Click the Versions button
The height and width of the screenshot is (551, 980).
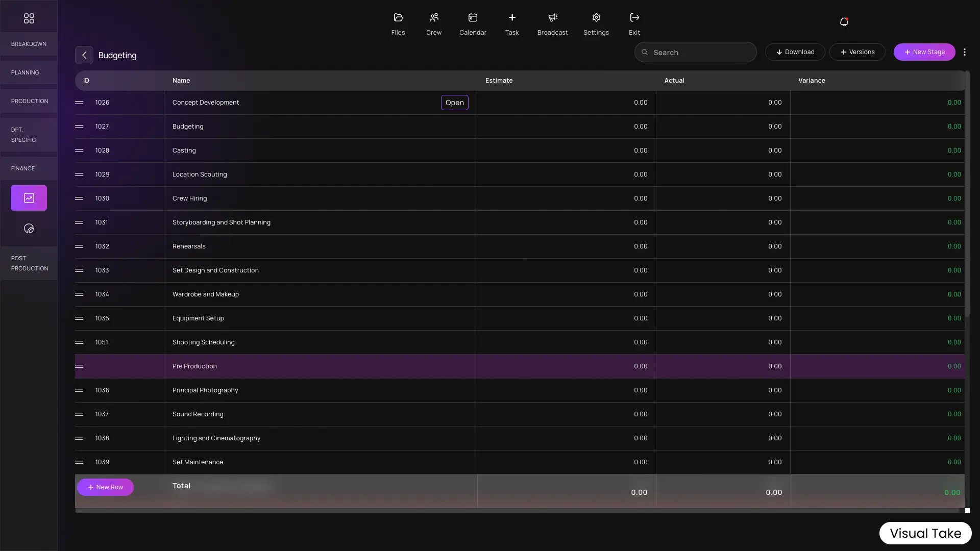point(857,52)
